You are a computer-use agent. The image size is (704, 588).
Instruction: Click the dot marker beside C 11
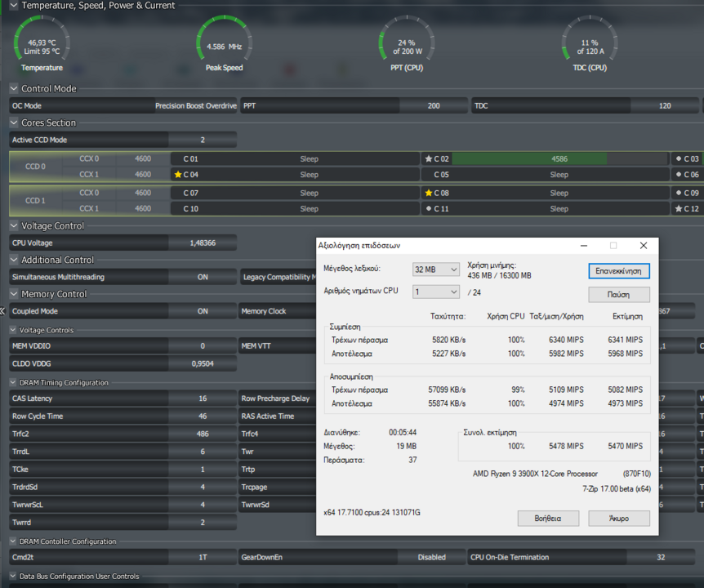click(429, 209)
